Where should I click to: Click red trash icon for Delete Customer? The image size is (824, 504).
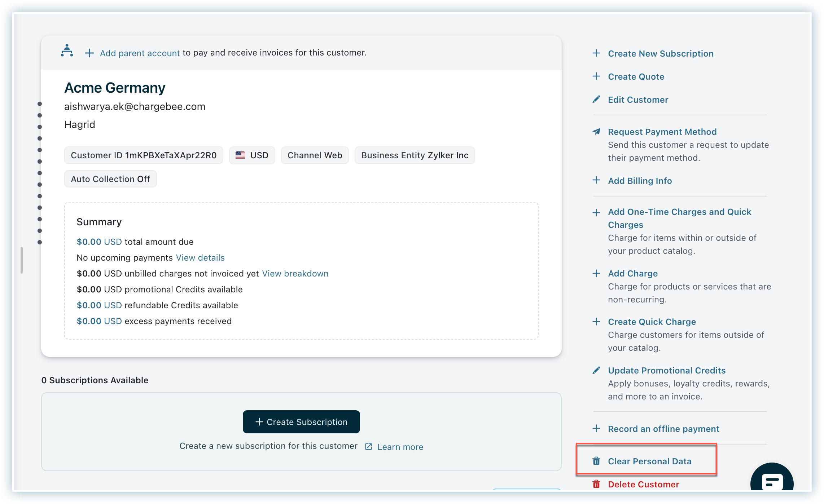[x=596, y=484]
